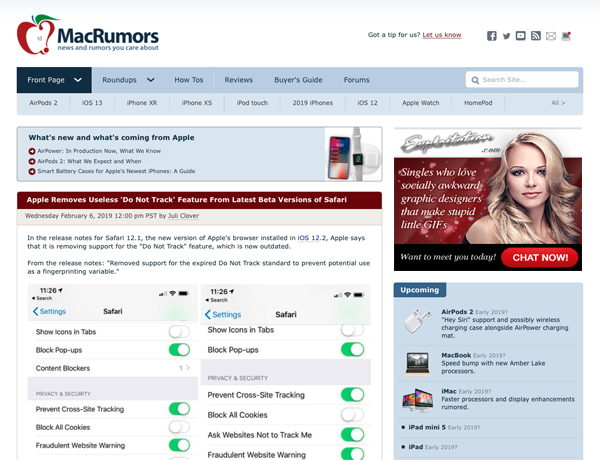600x460 pixels.
Task: Open author Juli Clover's link
Action: coord(183,216)
